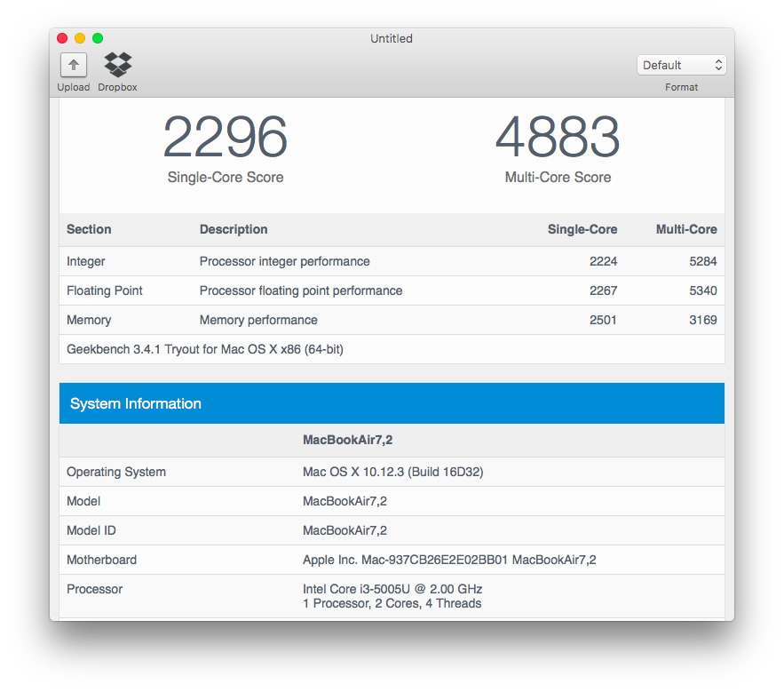This screenshot has height=692, width=784.
Task: Click Integer multi-core value 5284
Action: (x=703, y=261)
